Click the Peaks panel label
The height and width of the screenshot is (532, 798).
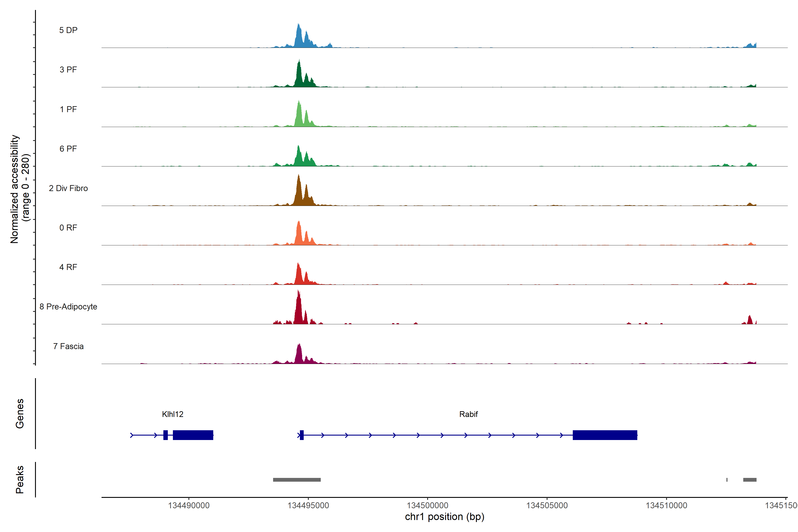point(20,479)
